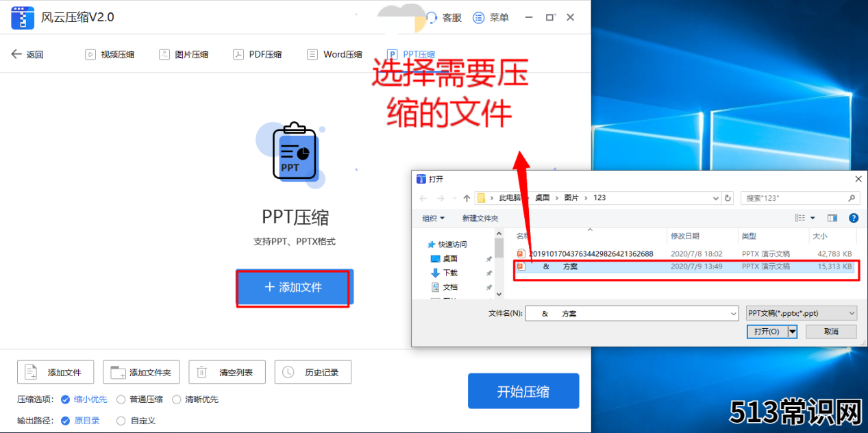Select the & 方案 file row

pyautogui.click(x=686, y=267)
